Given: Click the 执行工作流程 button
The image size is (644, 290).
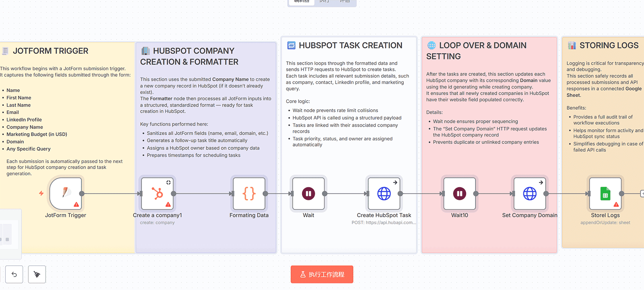Looking at the screenshot, I should coord(322,274).
